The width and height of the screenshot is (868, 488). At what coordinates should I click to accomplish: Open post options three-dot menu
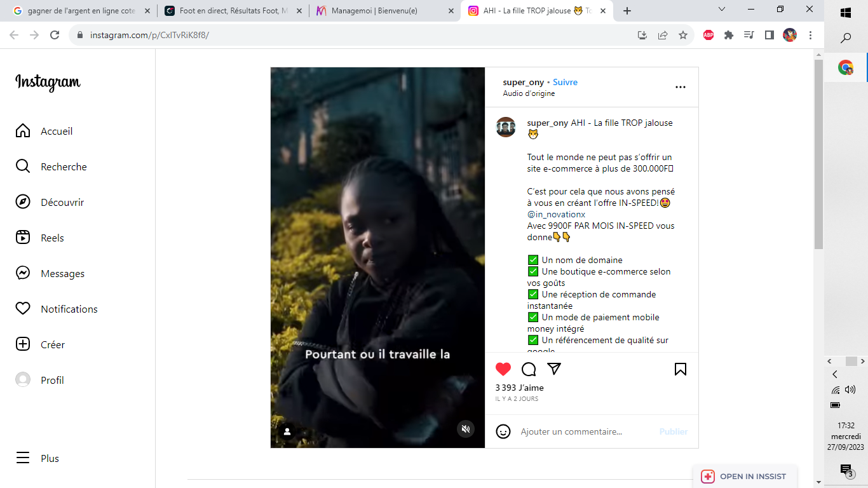coord(681,87)
